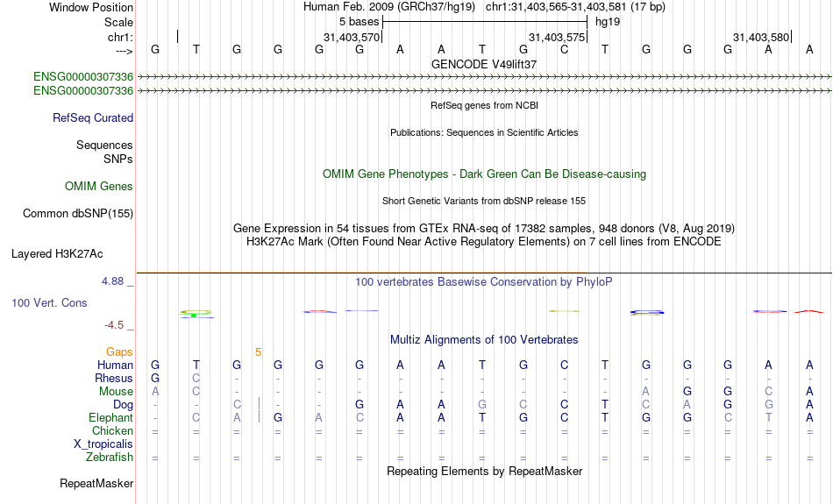The height and width of the screenshot is (504, 833).
Task: Click the H3K27Ac Mark ENCODE track title
Action: (x=484, y=242)
